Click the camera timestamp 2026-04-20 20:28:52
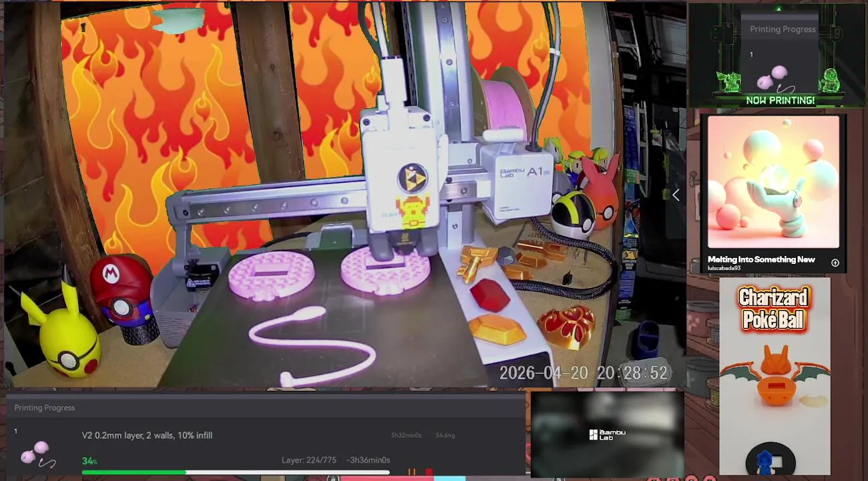The width and height of the screenshot is (868, 481). tap(584, 373)
